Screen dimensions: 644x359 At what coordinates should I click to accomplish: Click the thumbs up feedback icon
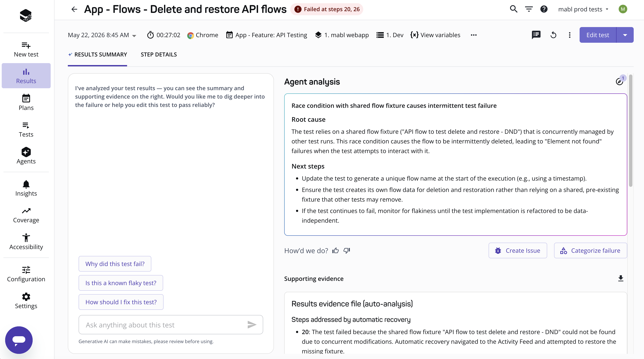(336, 251)
